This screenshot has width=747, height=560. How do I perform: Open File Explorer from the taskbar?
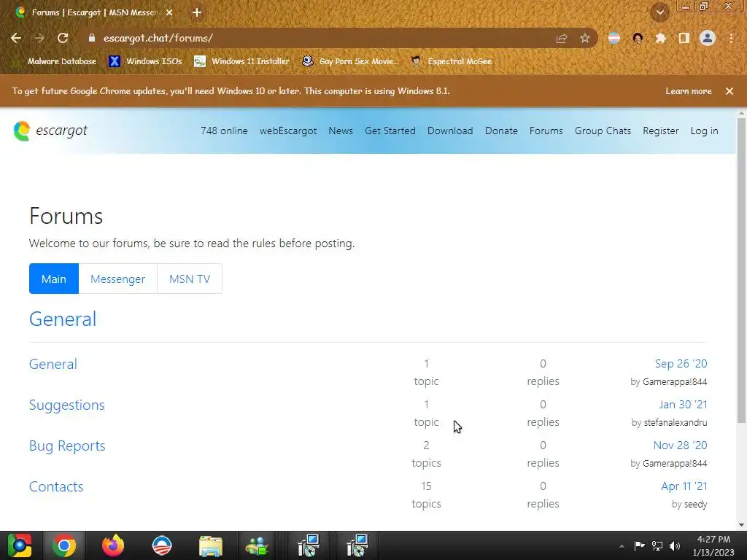[x=211, y=545]
